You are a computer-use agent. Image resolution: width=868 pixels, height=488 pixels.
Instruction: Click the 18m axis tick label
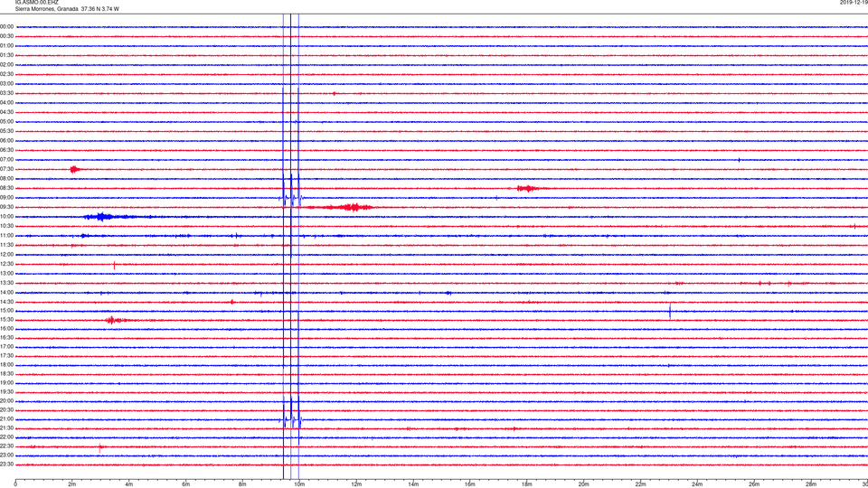point(526,484)
